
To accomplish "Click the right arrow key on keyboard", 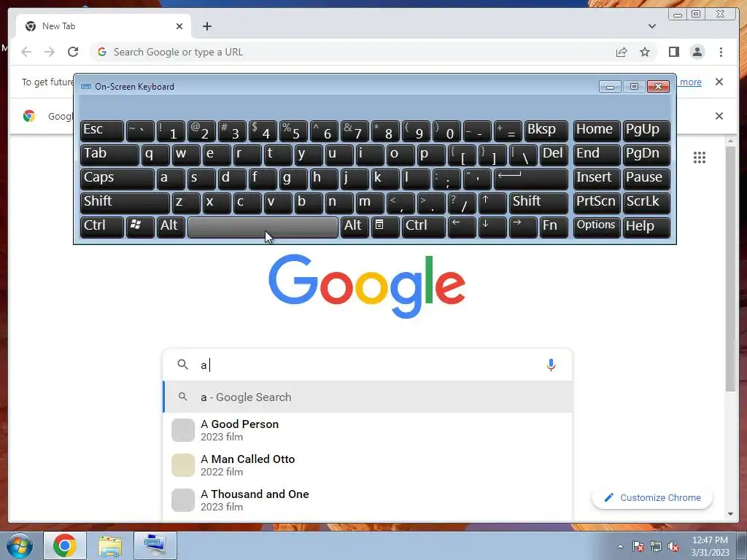I will click(x=522, y=227).
